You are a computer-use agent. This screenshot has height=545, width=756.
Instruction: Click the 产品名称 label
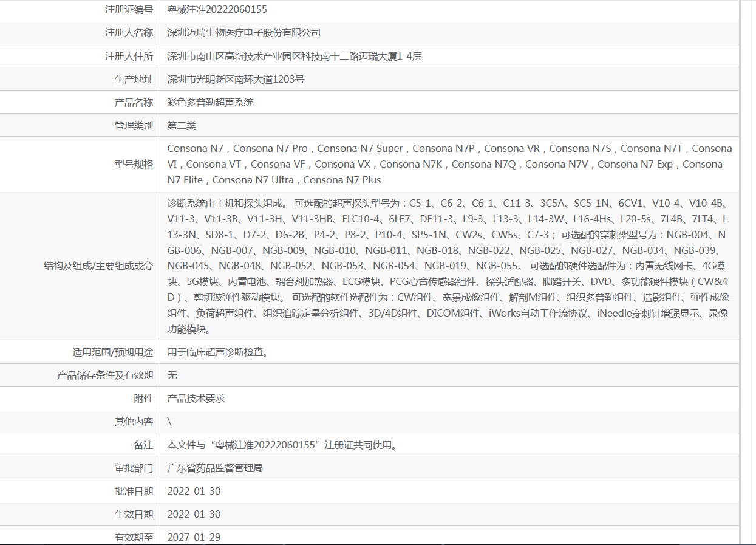tap(134, 102)
